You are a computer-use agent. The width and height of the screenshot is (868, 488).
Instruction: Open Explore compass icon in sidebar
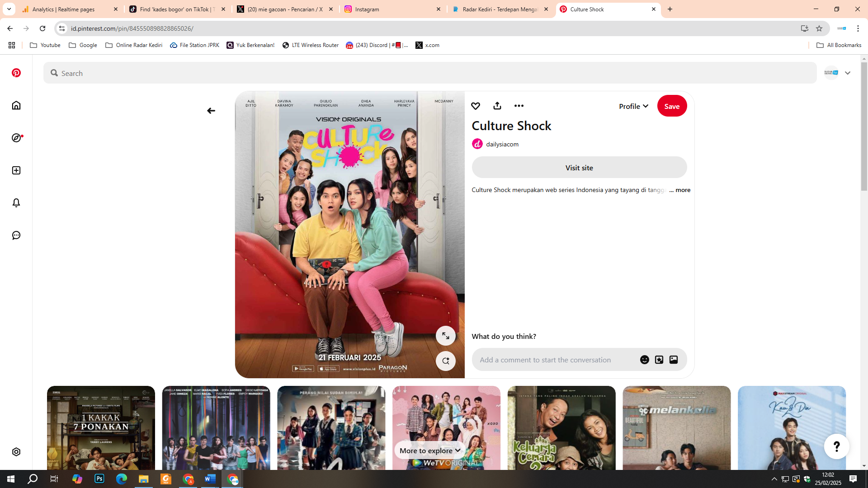17,138
